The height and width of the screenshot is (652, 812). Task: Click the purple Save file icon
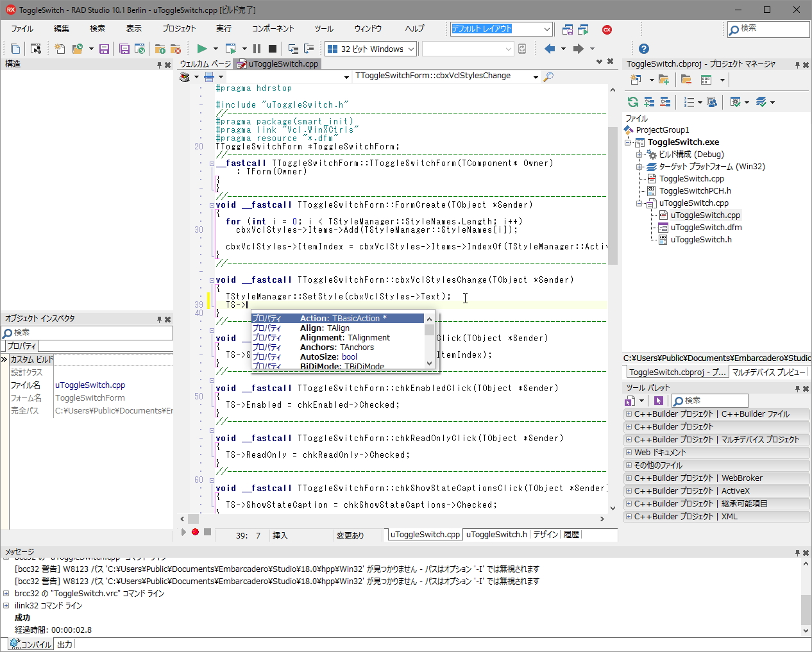pos(104,49)
